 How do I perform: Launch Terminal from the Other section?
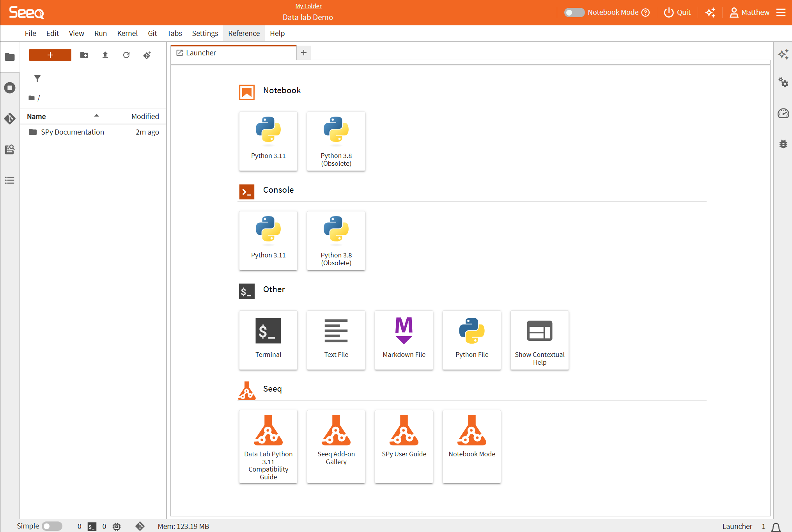click(268, 339)
